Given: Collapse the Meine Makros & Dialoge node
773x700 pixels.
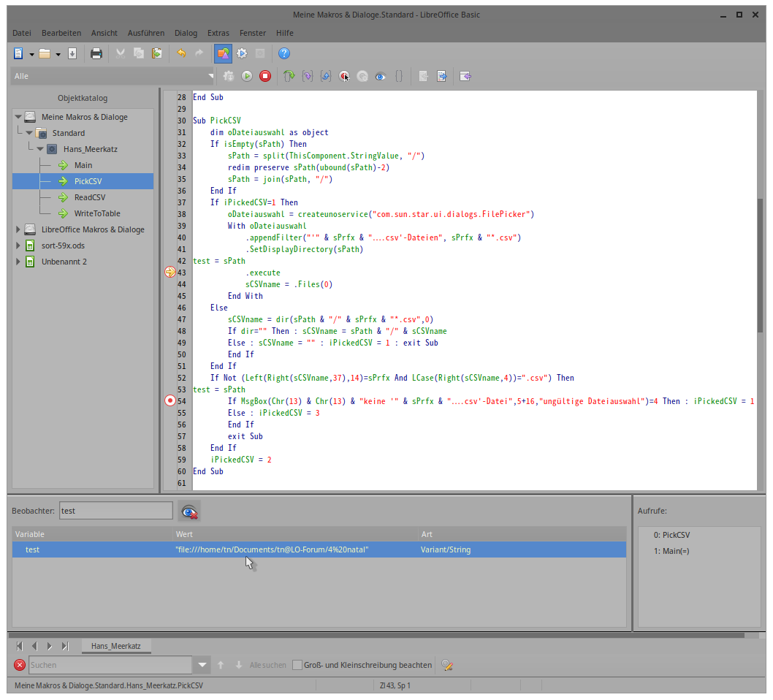Looking at the screenshot, I should pos(18,117).
